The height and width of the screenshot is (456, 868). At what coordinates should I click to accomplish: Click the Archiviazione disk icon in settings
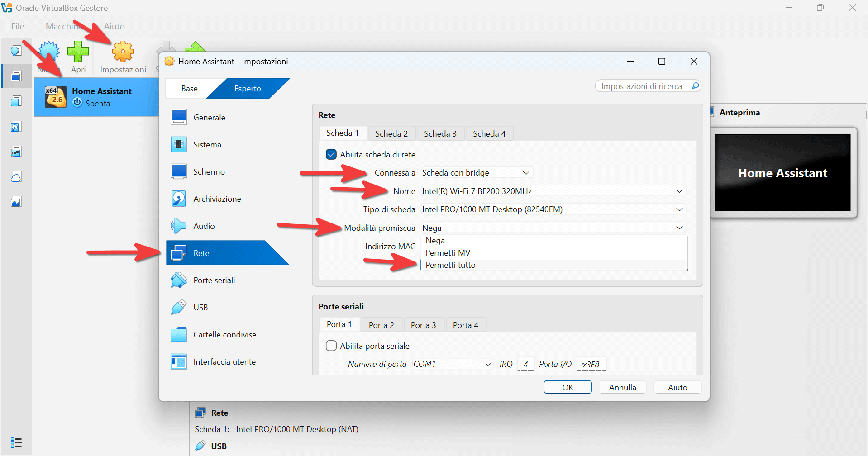[179, 199]
